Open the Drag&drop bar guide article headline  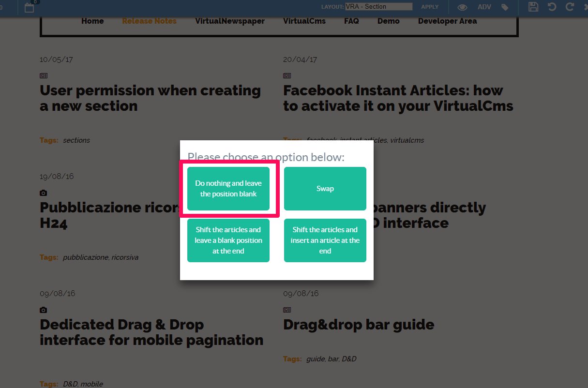(359, 325)
